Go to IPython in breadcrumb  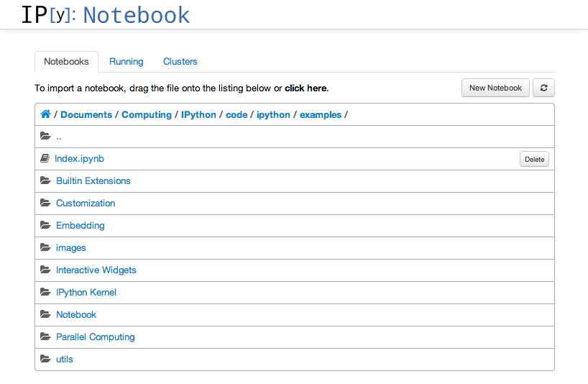pos(198,115)
